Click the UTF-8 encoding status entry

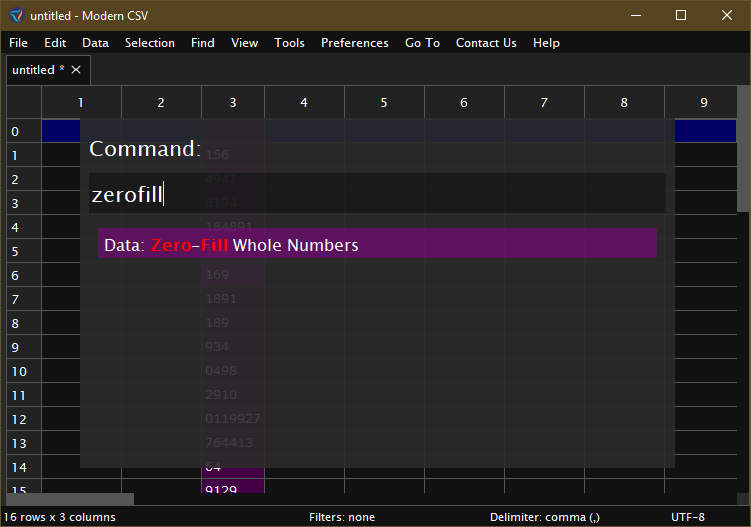tap(688, 517)
